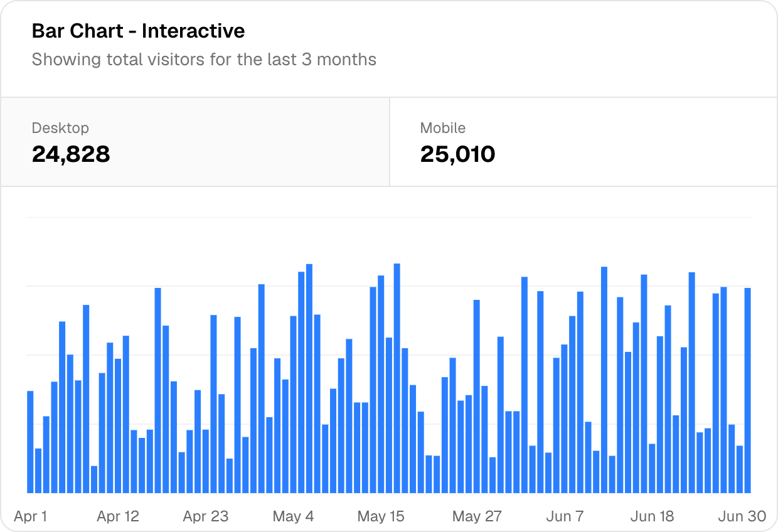Click the first chart bar for Apr 1
The image size is (778, 532).
(x=30, y=442)
